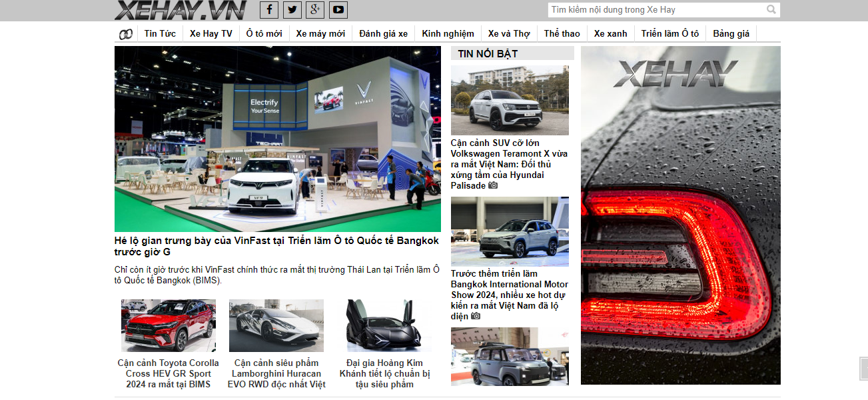This screenshot has width=868, height=400.
Task: Open Triển lãm Ô tô section
Action: [x=670, y=34]
